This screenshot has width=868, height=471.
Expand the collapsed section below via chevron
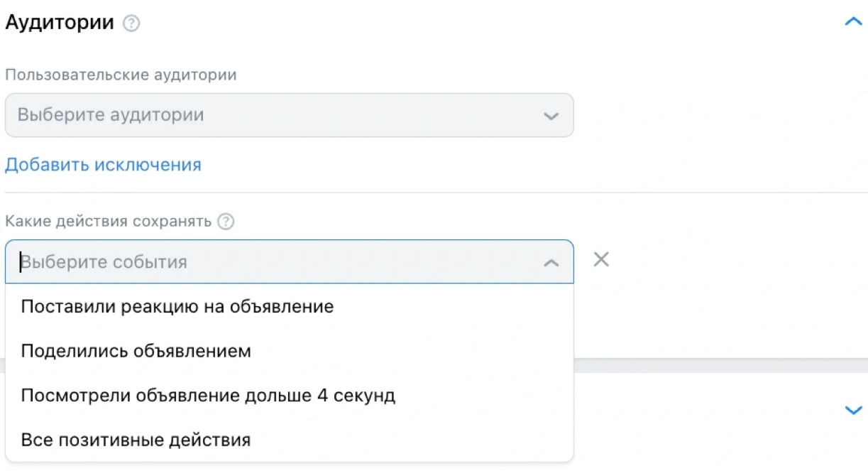click(852, 410)
